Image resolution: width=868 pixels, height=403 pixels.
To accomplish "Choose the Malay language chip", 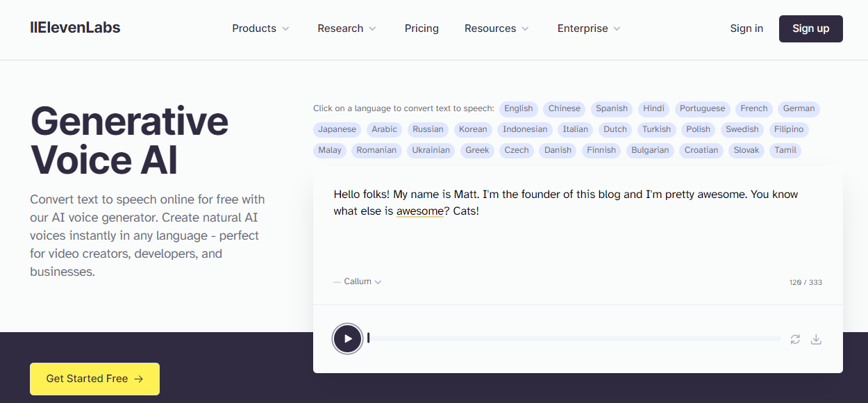I will click(x=330, y=150).
